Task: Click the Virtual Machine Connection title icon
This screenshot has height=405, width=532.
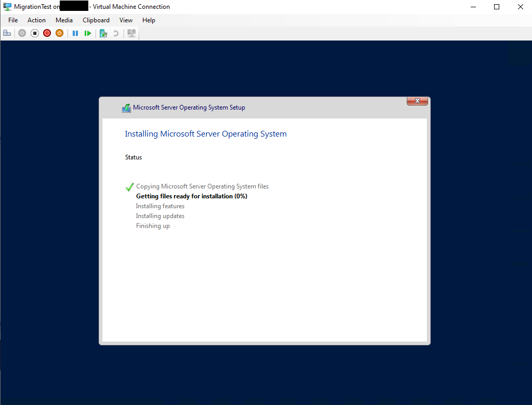Action: click(7, 7)
